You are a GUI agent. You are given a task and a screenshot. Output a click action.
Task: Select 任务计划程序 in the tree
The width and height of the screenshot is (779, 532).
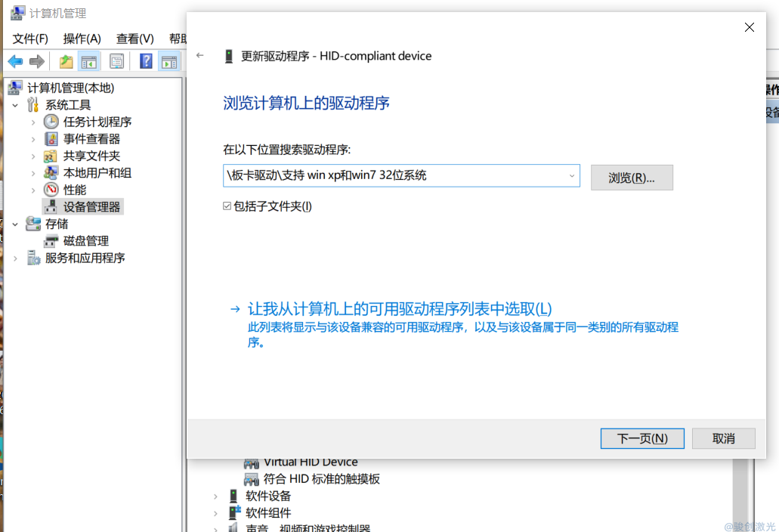pos(97,122)
